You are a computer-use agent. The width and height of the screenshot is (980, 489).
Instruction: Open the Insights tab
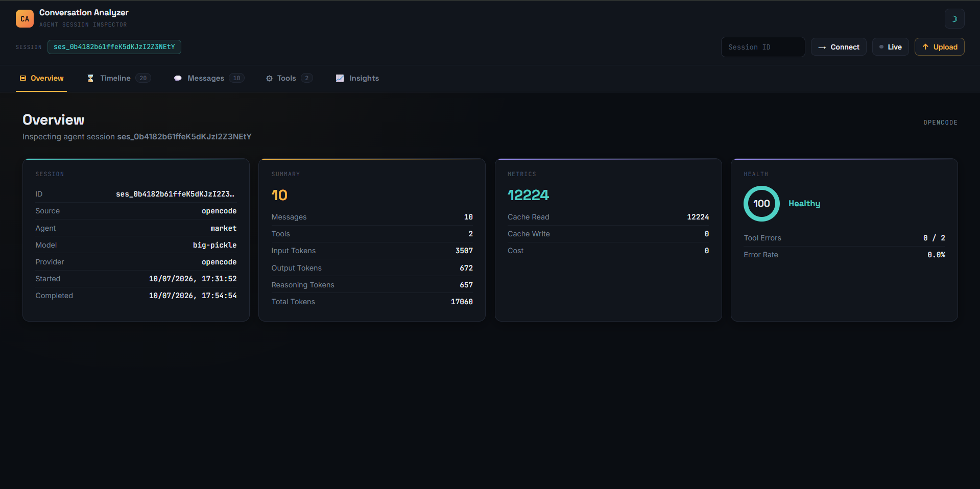pos(357,78)
